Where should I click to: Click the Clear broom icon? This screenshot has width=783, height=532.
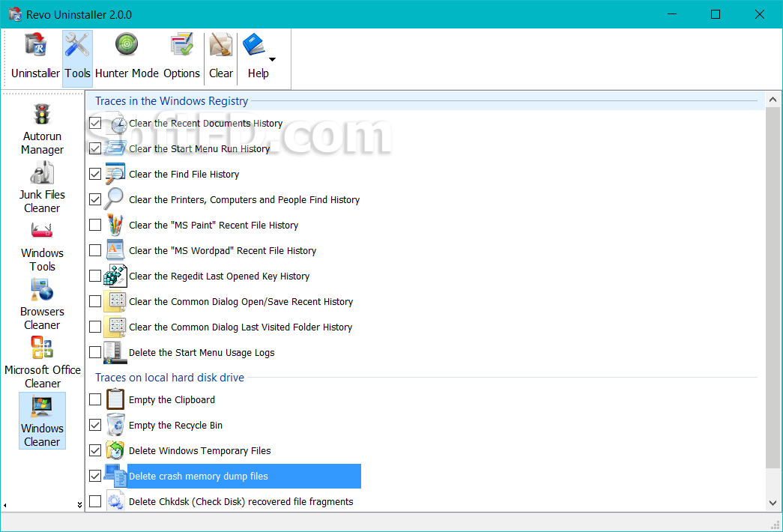pyautogui.click(x=221, y=44)
